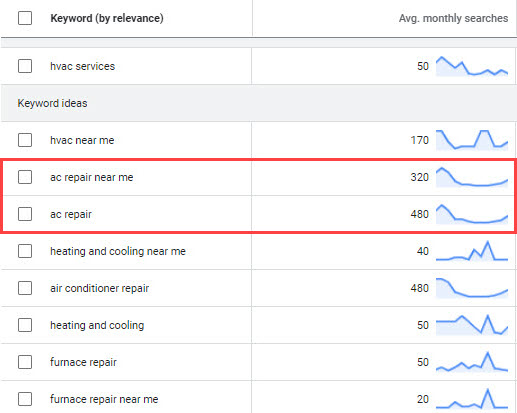The image size is (517, 413).
Task: Open trend sparkline for hvac services
Action: coord(472,66)
